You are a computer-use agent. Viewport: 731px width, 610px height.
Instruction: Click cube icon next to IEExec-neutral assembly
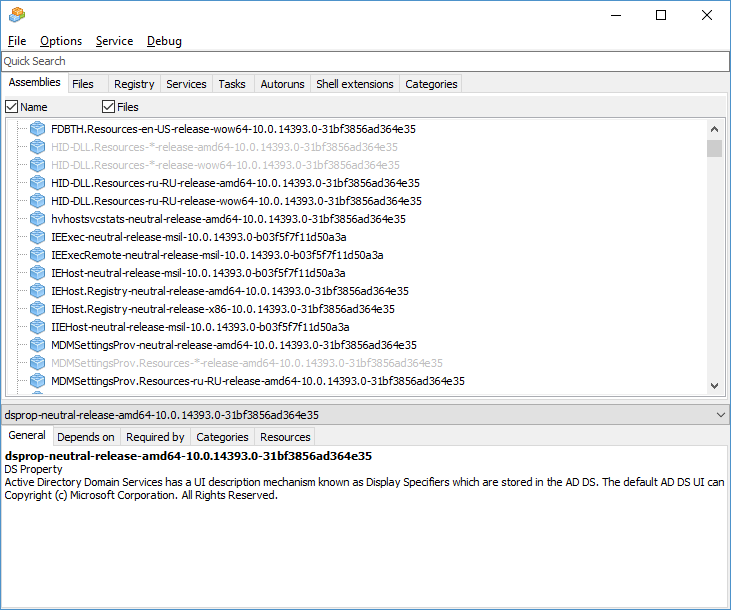pyautogui.click(x=37, y=237)
